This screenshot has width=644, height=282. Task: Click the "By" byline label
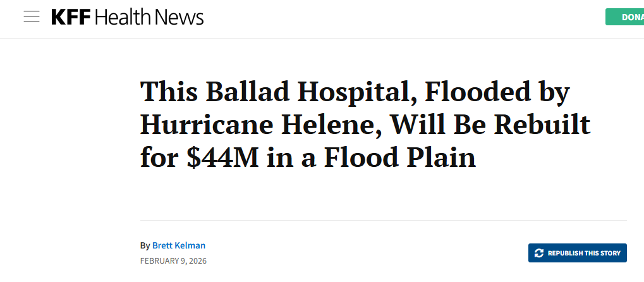pos(145,245)
